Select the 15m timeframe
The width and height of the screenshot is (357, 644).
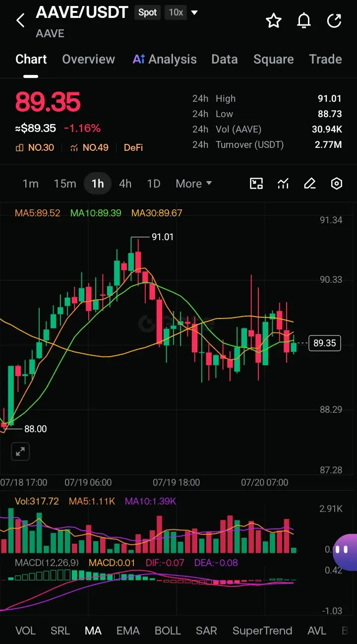coord(65,184)
